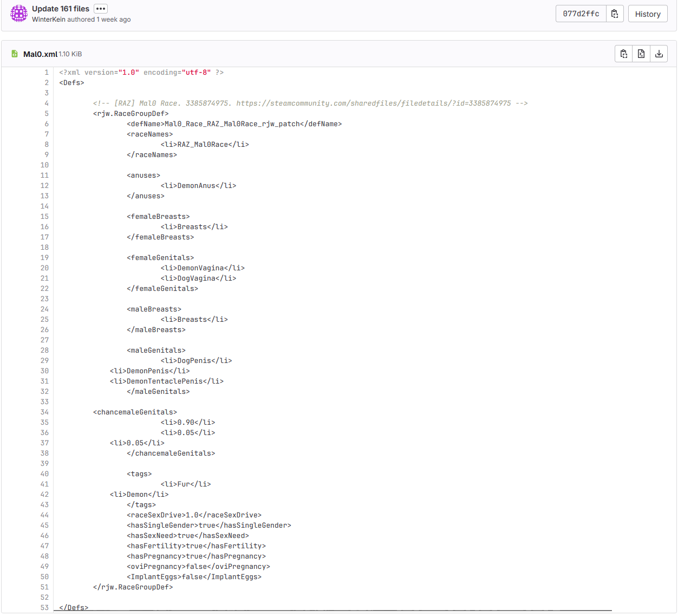Click the green file icon beside Mal0.xml
Viewport: 684px width, 616px height.
pyautogui.click(x=15, y=54)
